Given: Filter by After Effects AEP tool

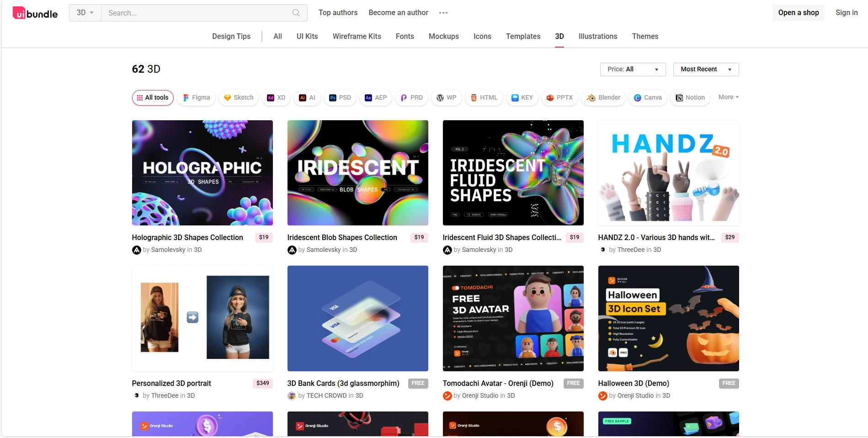Looking at the screenshot, I should point(376,98).
